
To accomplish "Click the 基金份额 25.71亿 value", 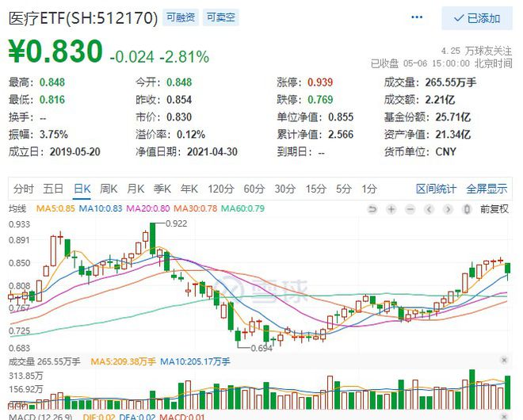I will click(x=453, y=117).
